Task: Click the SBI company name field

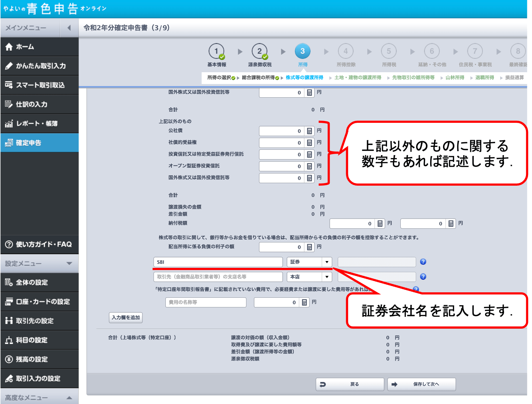Action: tap(218, 262)
